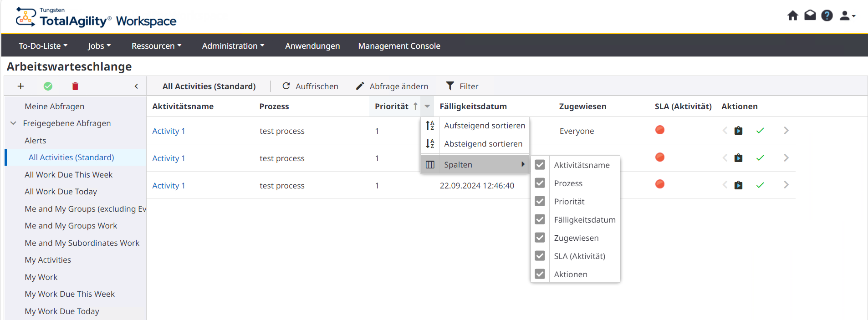The width and height of the screenshot is (868, 320).
Task: Collapse the Freigegebene Abfragen tree node
Action: point(13,123)
